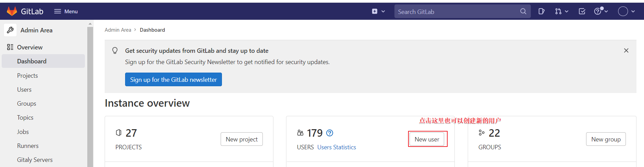Click the New user button

click(427, 139)
